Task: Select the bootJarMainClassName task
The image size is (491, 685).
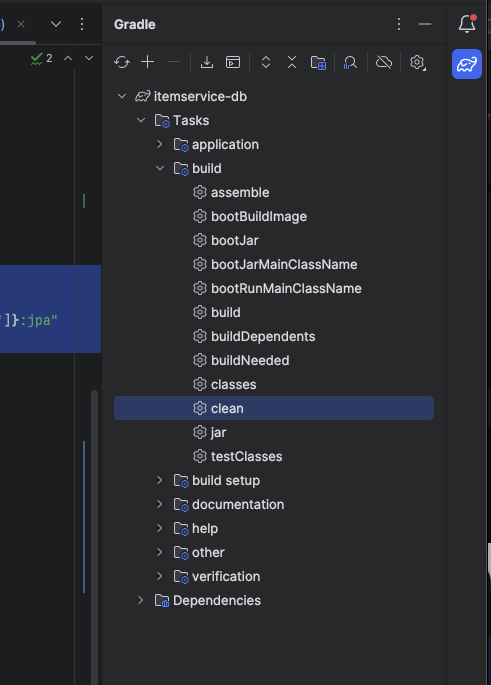Action: pos(274,264)
